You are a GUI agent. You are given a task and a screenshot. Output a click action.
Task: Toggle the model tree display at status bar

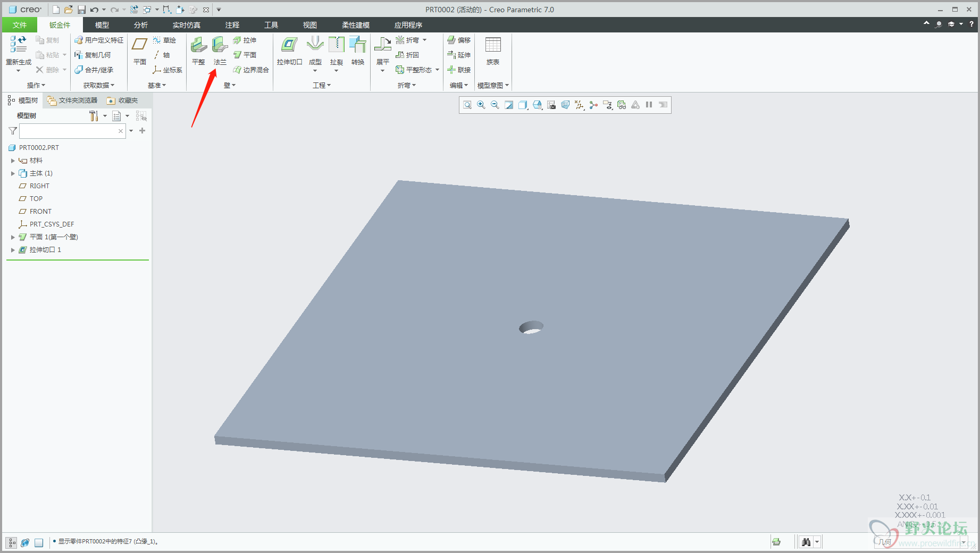point(11,542)
